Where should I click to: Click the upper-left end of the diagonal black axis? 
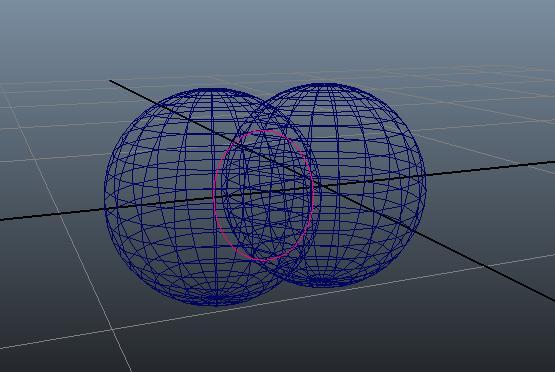coord(111,81)
